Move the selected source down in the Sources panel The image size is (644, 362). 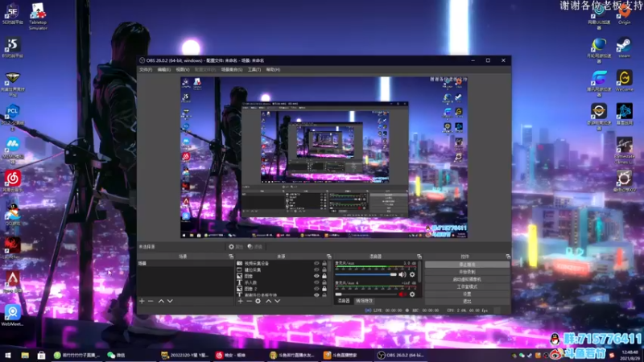[278, 301]
